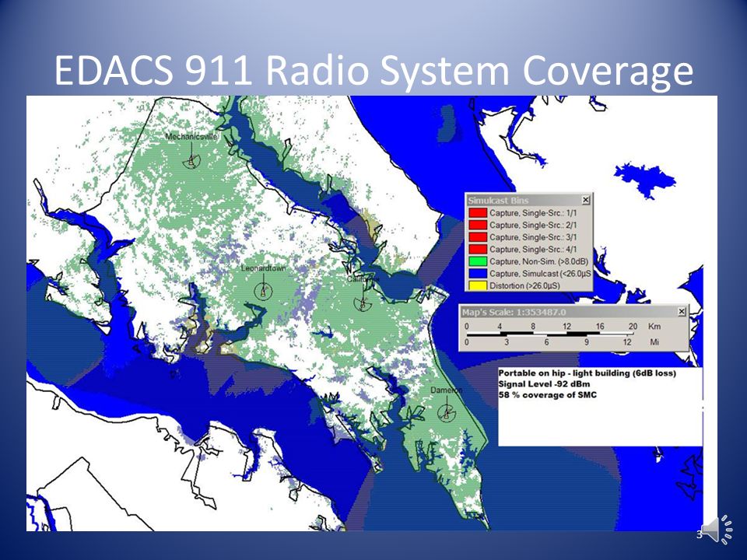Click the 'Mi' unit label on the scale

(x=654, y=342)
